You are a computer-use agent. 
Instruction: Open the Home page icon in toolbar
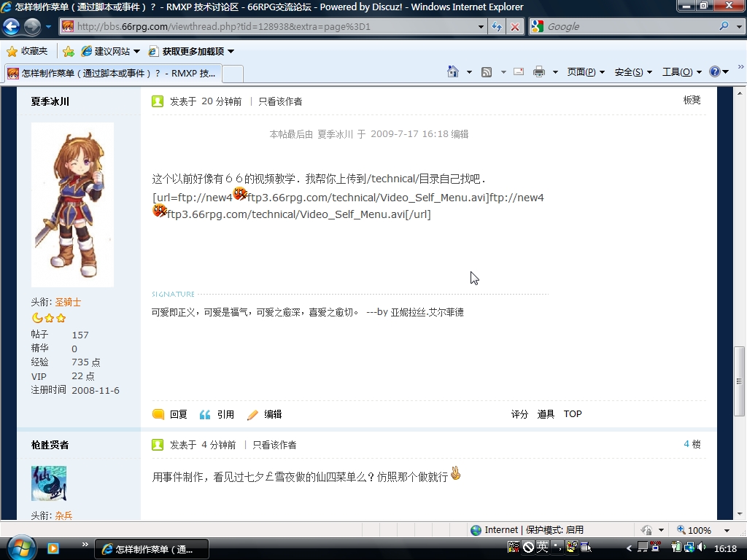452,72
